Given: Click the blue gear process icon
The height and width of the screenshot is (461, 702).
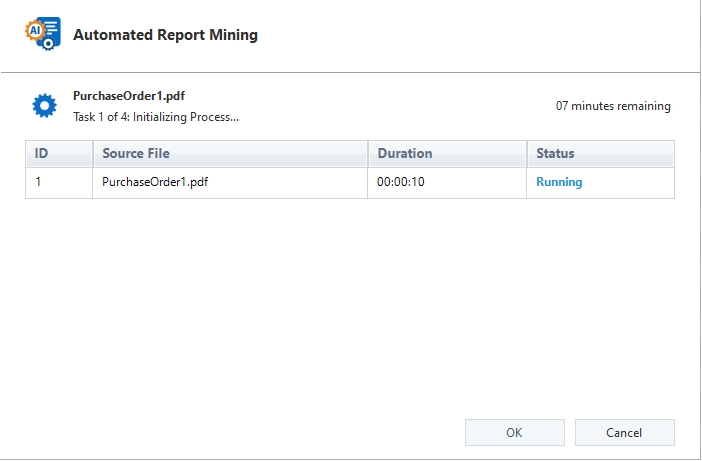Looking at the screenshot, I should pos(44,106).
